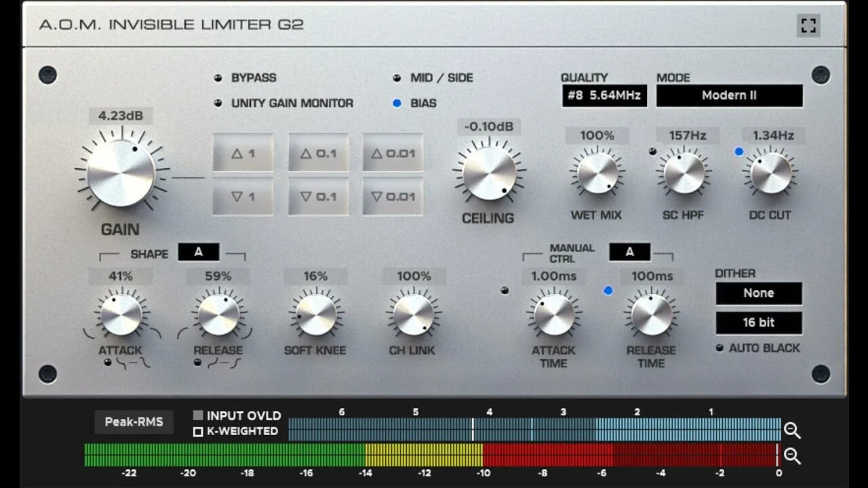Decrease gain by 1 dB
The width and height of the screenshot is (868, 488).
click(243, 197)
